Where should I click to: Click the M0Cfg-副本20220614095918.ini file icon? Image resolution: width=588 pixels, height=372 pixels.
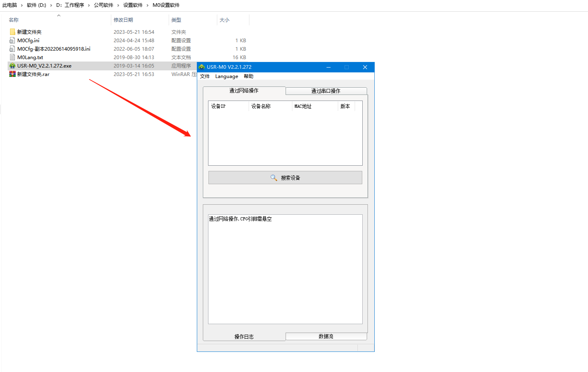12,49
